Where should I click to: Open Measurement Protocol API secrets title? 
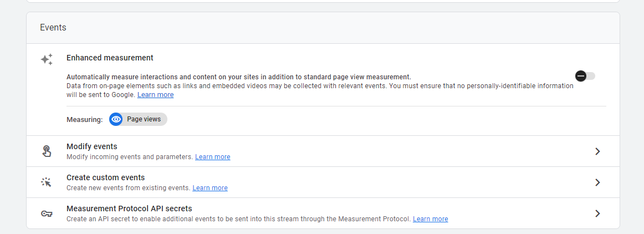[x=129, y=208]
